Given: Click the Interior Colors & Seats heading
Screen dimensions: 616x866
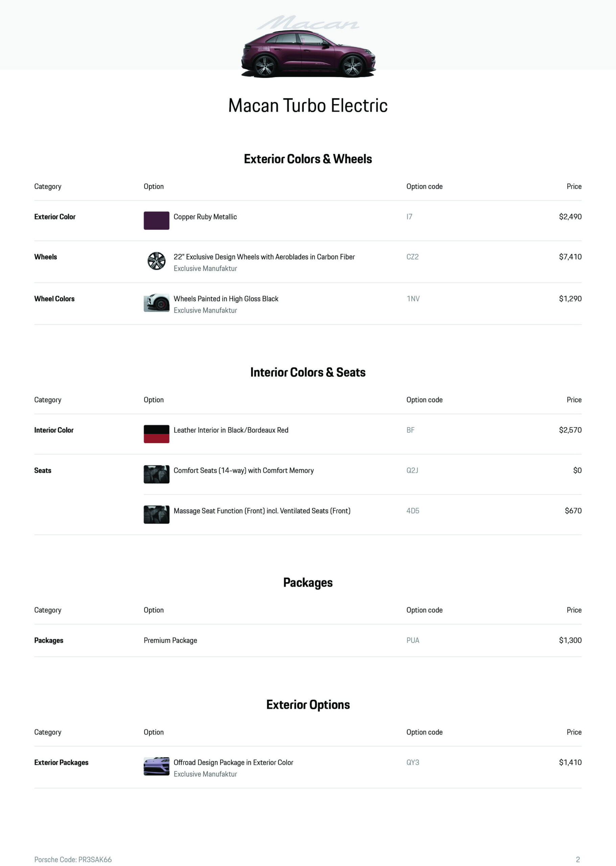Looking at the screenshot, I should click(x=307, y=372).
